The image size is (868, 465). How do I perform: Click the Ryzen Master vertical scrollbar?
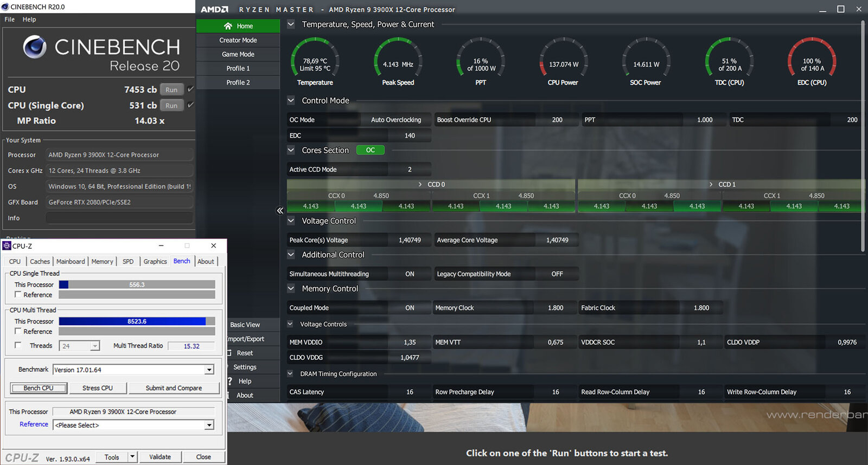863,137
